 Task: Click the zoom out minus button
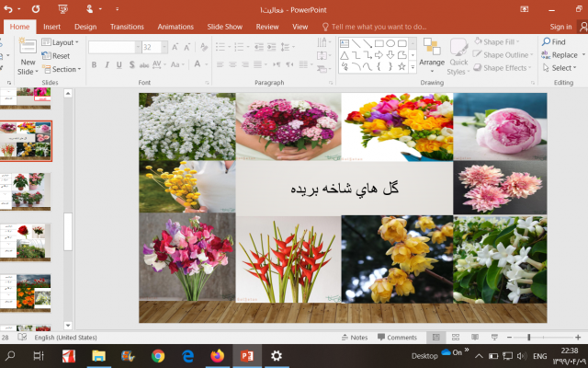pos(509,338)
